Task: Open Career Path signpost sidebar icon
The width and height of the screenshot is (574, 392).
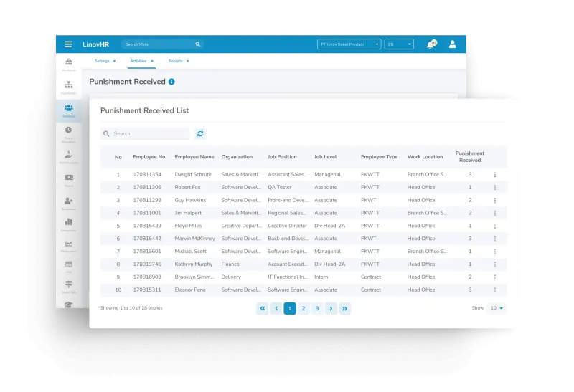Action: 68,284
